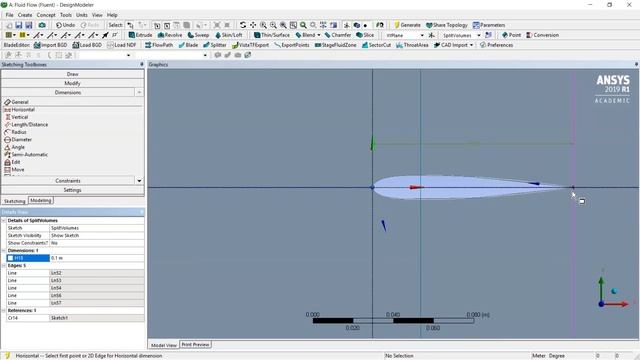The image size is (640, 360).
Task: Toggle the H18 dimension checkbox
Action: (10, 258)
